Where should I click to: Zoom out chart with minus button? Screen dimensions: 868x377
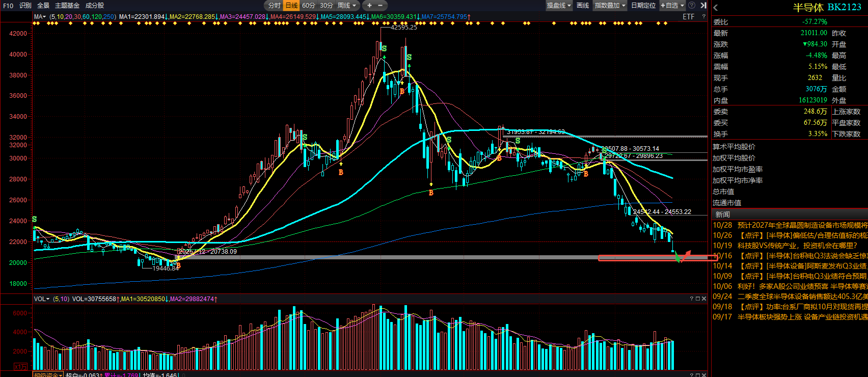click(381, 5)
